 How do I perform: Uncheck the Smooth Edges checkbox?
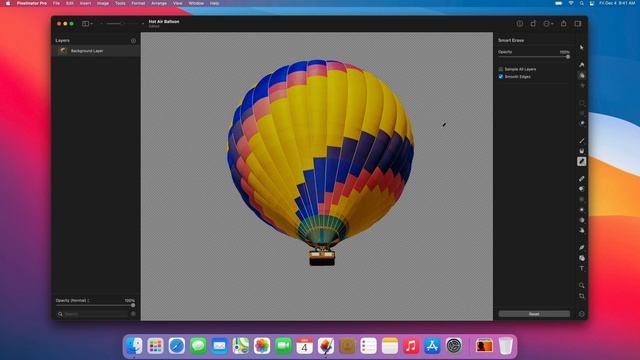point(501,76)
